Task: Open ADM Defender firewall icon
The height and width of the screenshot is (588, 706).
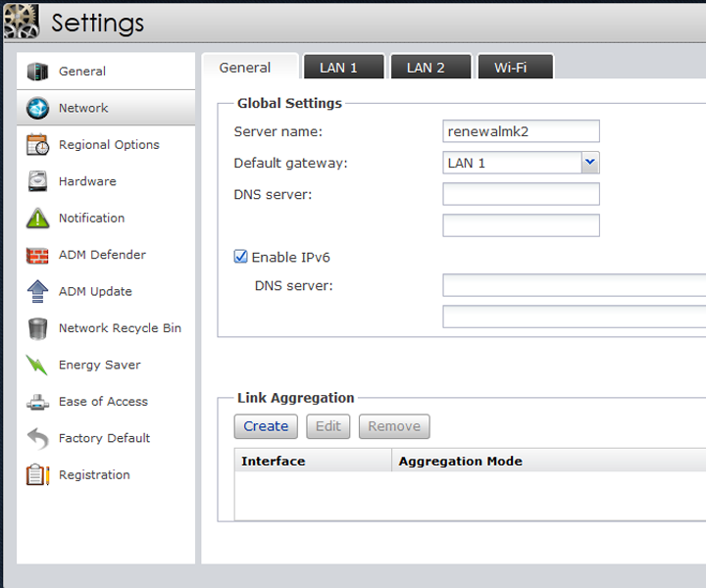Action: 37,255
